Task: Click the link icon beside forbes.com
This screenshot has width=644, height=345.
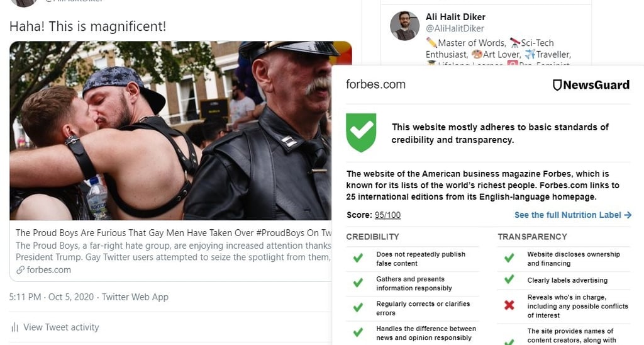Action: tap(20, 270)
